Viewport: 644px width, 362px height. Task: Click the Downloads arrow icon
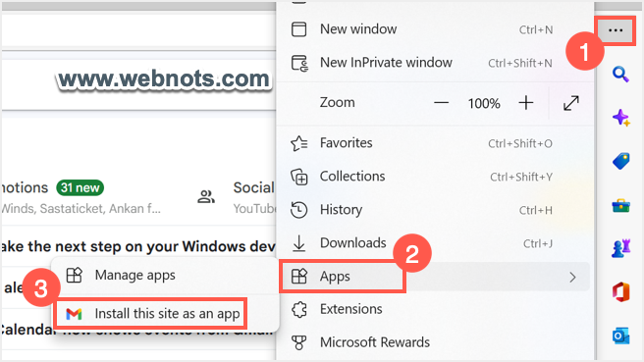[299, 243]
